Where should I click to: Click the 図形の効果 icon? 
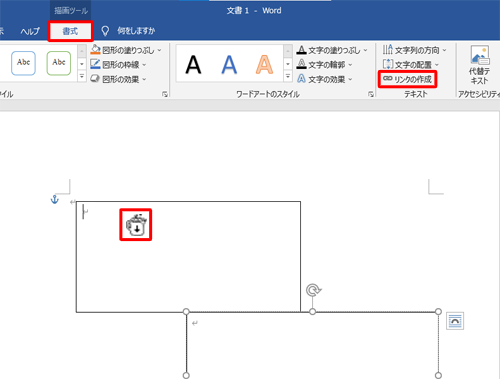(x=95, y=79)
